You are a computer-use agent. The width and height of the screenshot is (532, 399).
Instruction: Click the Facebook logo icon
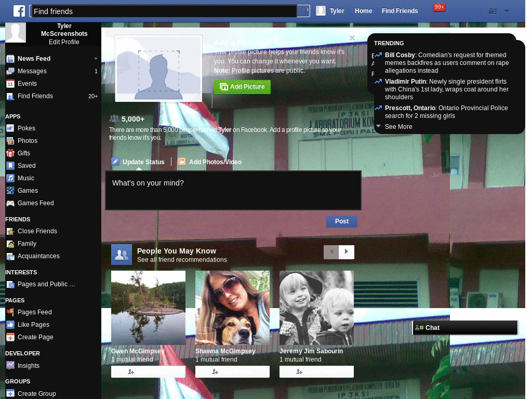(19, 11)
